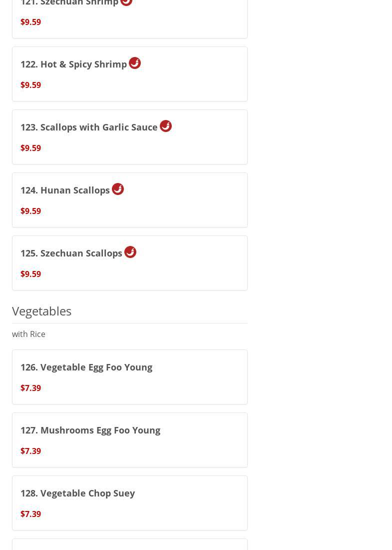This screenshot has width=392, height=550.
Task: Select 123. Scallops with Garlic Sauce
Action: (89, 127)
